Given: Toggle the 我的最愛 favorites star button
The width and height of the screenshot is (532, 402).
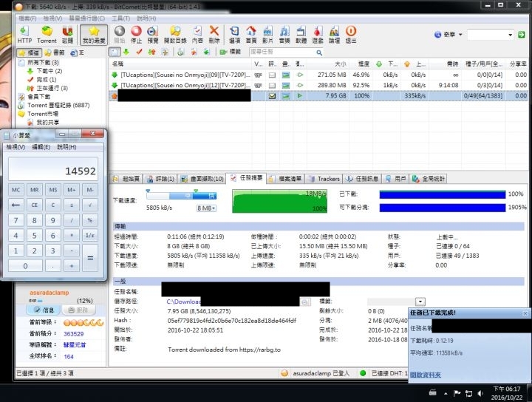Looking at the screenshot, I should click(94, 34).
